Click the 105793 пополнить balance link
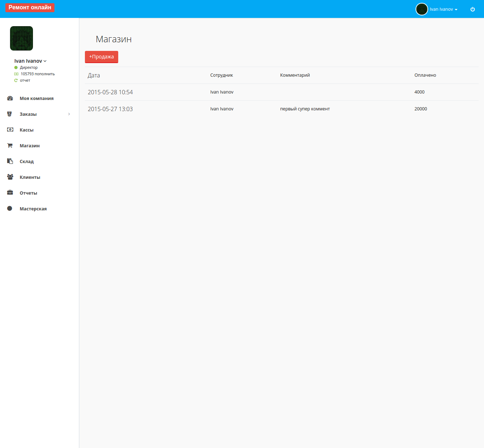Image resolution: width=484 pixels, height=448 pixels. pyautogui.click(x=38, y=74)
